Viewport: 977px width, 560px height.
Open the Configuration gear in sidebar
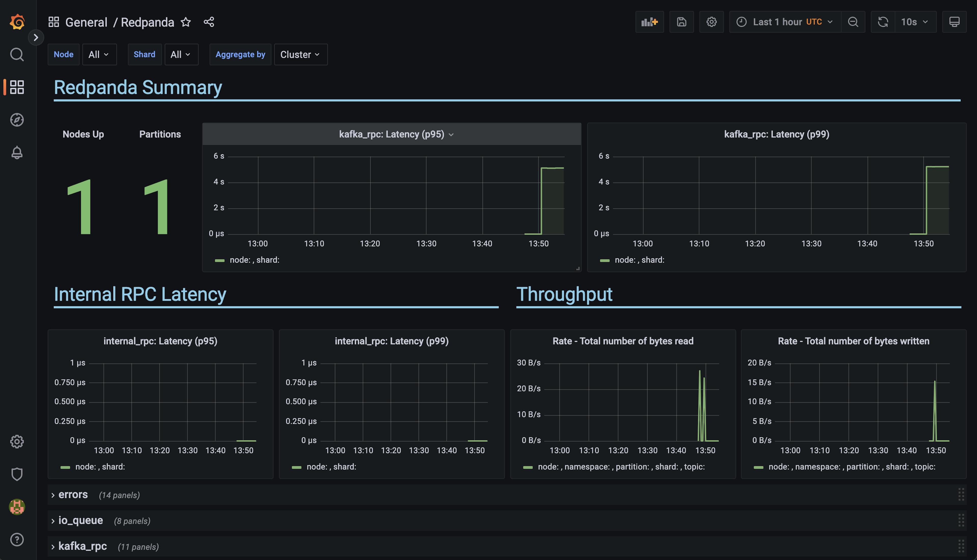[x=17, y=441]
